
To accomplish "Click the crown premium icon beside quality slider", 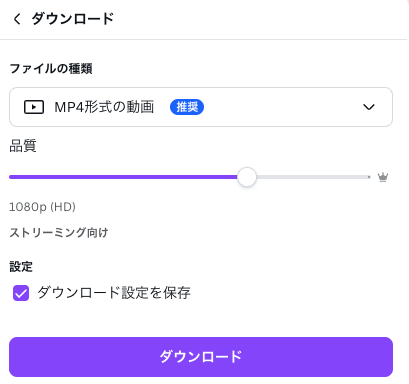I will point(383,177).
